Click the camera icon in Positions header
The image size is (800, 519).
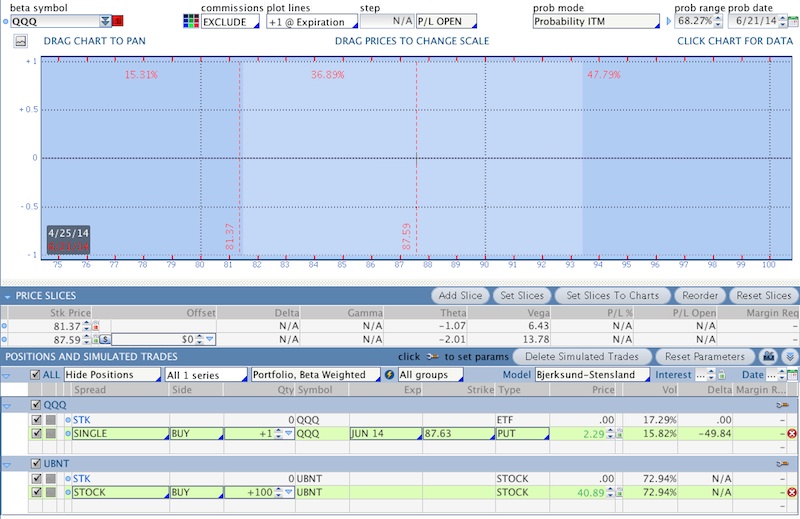768,356
